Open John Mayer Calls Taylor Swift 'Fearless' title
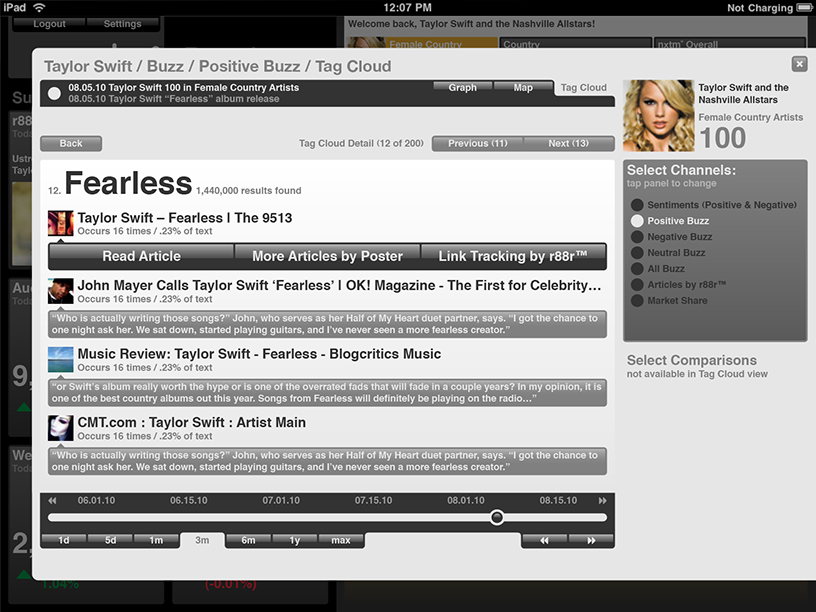 (339, 285)
